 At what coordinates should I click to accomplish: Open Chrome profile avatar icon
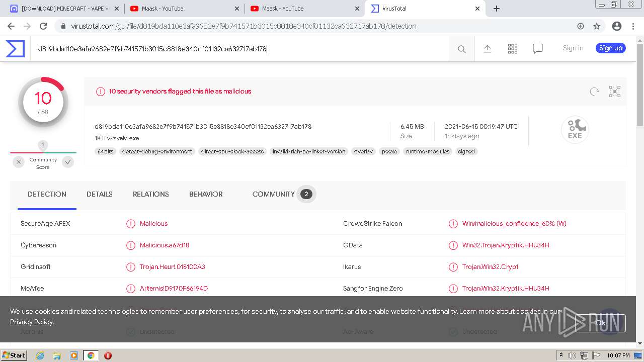(x=616, y=26)
